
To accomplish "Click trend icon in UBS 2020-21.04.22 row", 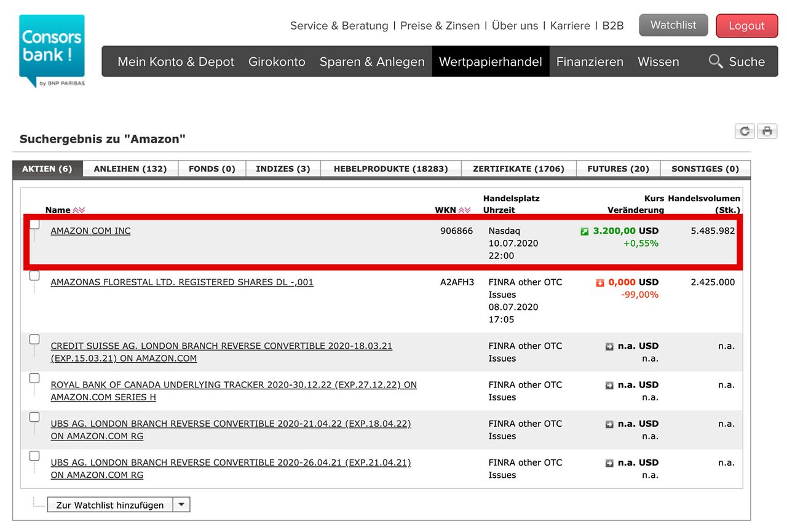I will 609,424.
